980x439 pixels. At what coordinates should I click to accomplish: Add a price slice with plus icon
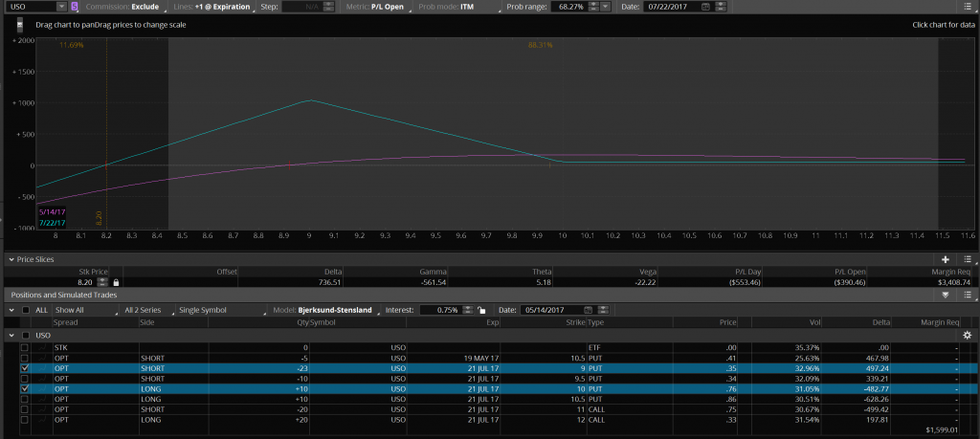point(946,259)
